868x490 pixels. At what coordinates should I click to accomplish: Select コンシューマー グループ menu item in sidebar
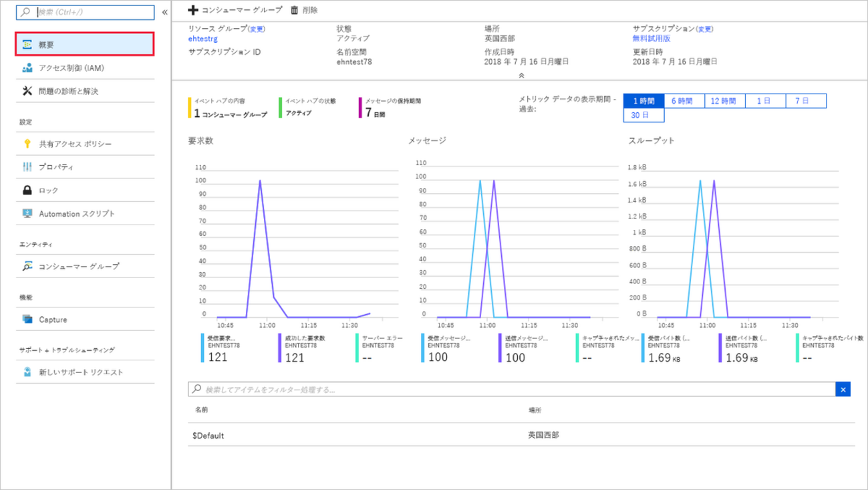tap(86, 266)
